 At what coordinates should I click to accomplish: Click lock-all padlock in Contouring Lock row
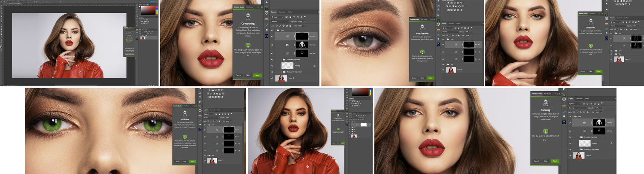[290, 26]
